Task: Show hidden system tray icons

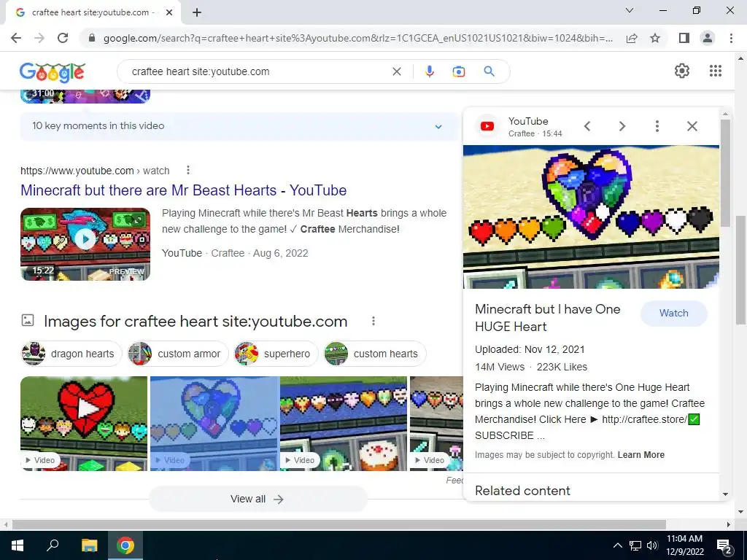Action: 617,545
